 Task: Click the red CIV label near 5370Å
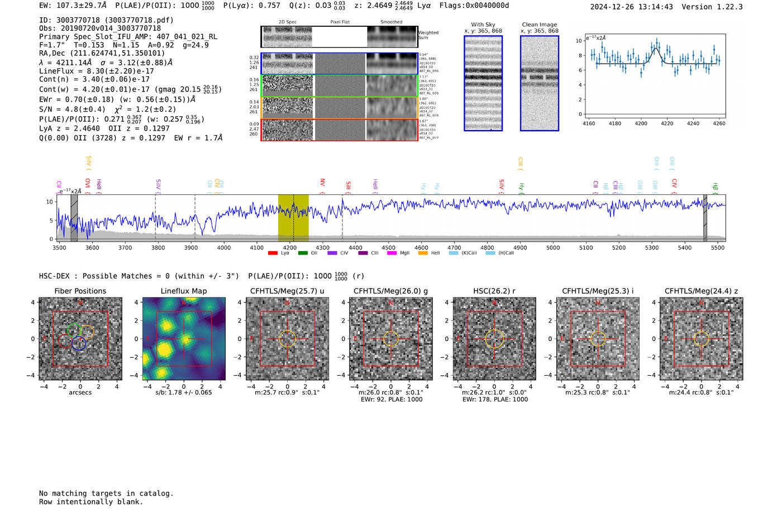674,186
